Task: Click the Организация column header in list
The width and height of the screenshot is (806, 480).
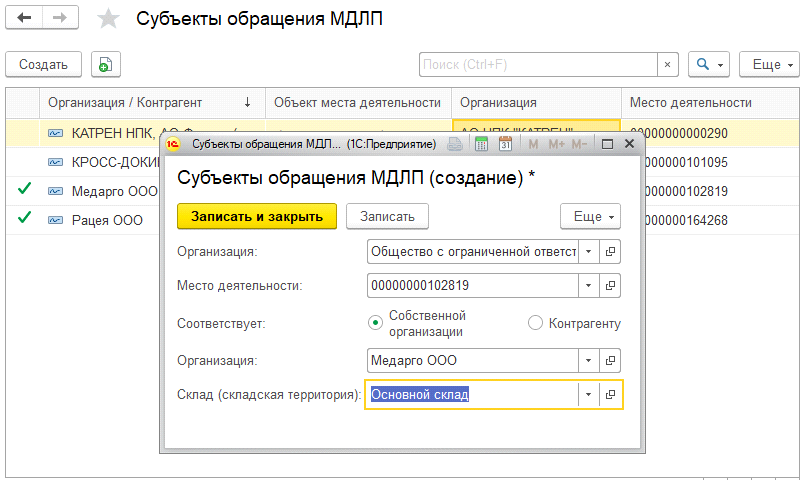Action: pyautogui.click(x=536, y=103)
